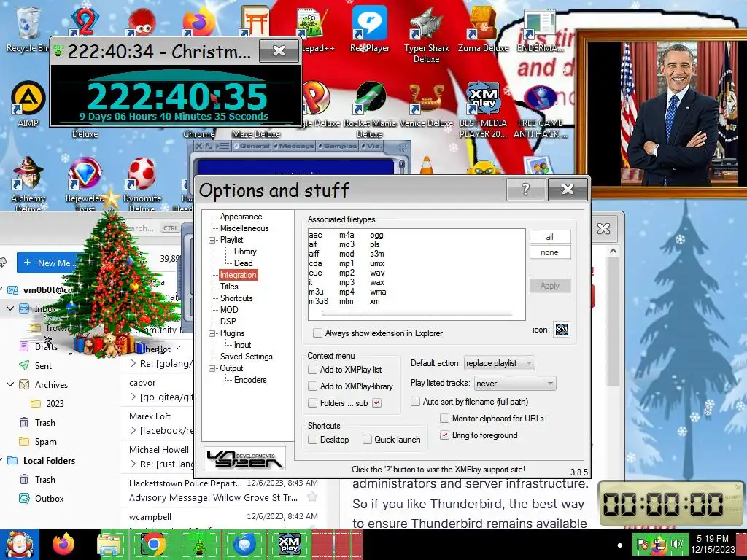
Task: Open FREE GAME ANTI HACK shortcut
Action: point(541,109)
